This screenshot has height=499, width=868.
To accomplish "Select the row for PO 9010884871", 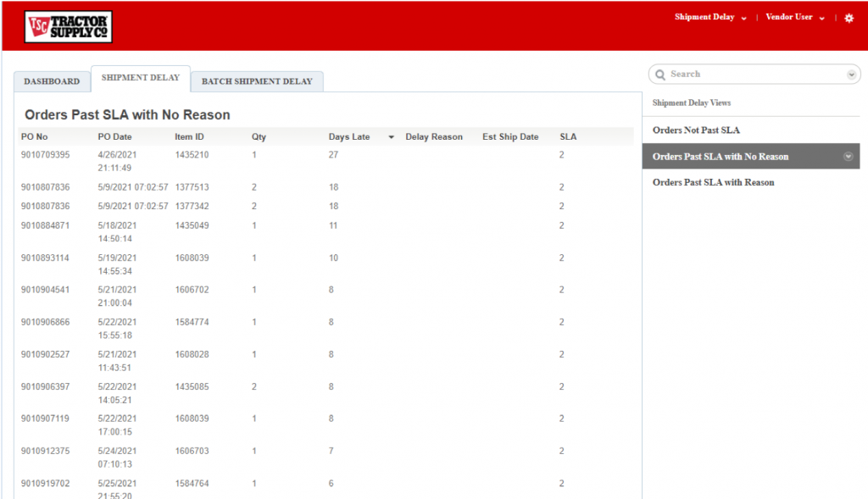I will [326, 232].
